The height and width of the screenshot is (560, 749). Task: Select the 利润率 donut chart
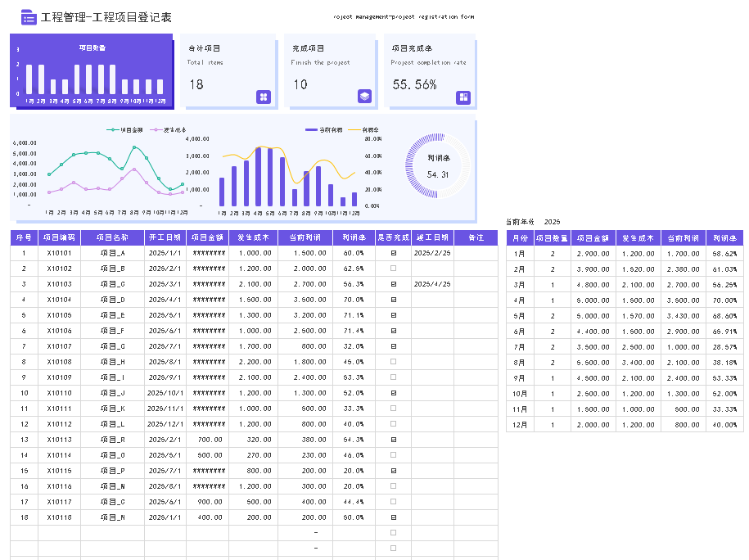tap(438, 165)
